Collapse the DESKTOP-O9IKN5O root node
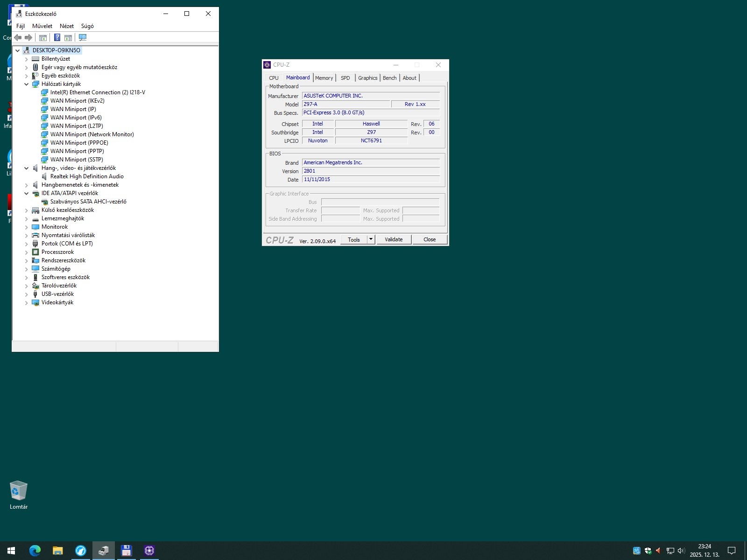 tap(18, 50)
